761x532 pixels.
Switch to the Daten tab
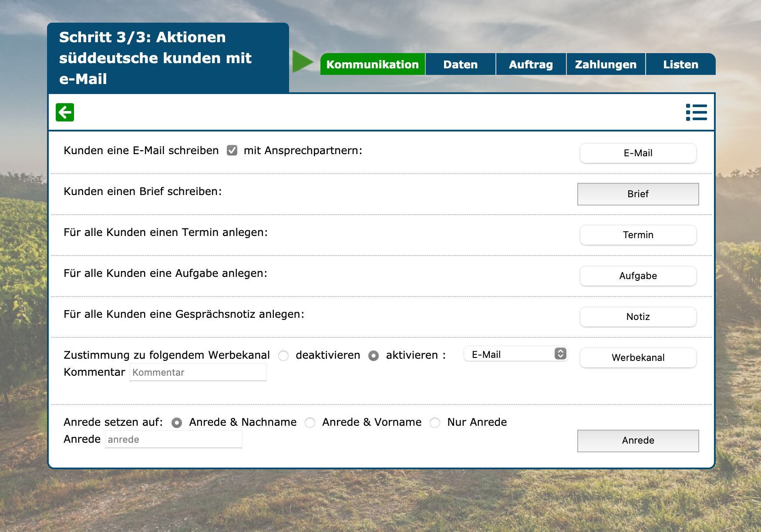click(x=460, y=64)
